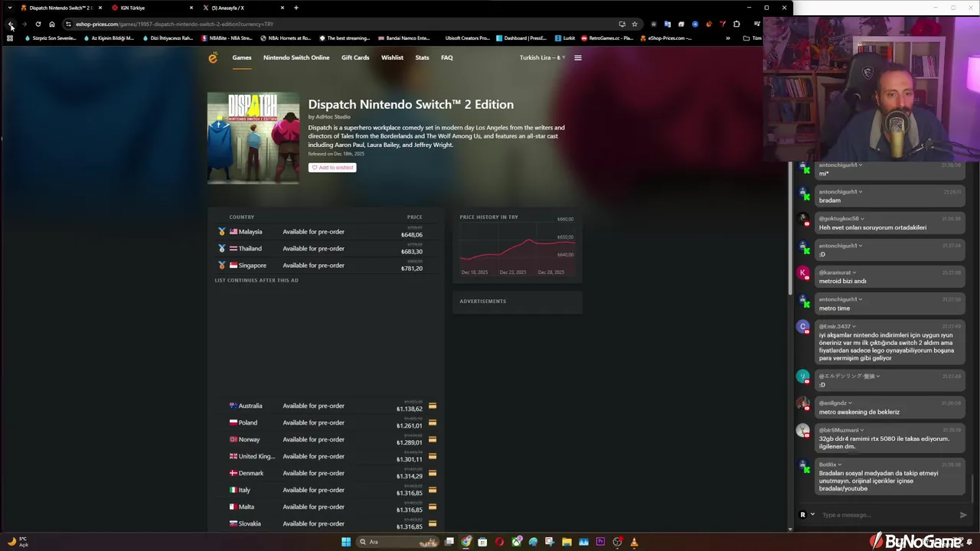980x551 pixels.
Task: Open OBS Studio from the taskbar
Action: click(617, 542)
